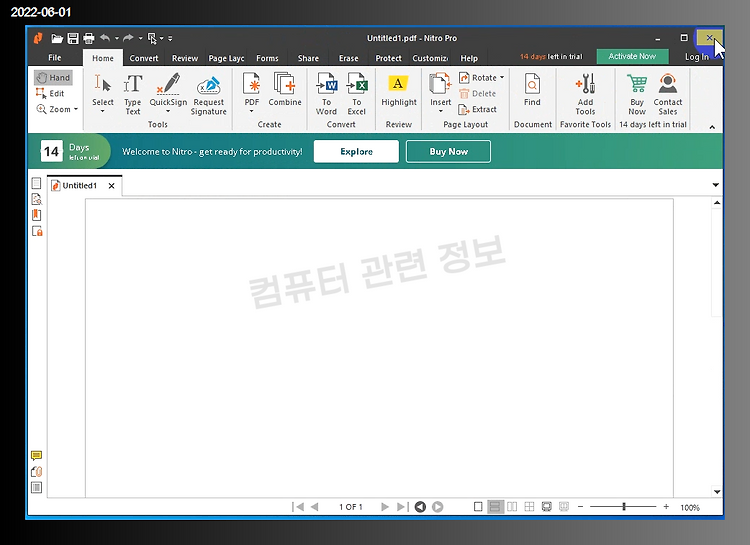Screen dimensions: 750x545
Task: Go to the previous view
Action: click(x=420, y=507)
